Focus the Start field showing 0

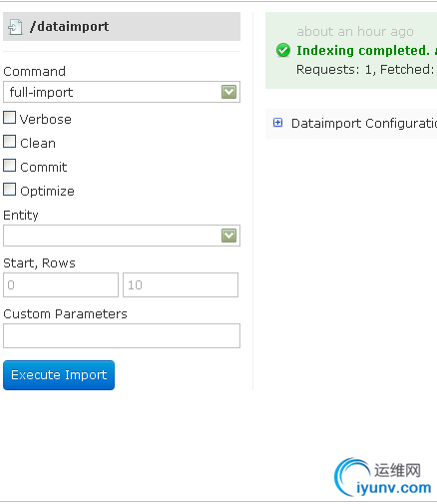pyautogui.click(x=61, y=284)
